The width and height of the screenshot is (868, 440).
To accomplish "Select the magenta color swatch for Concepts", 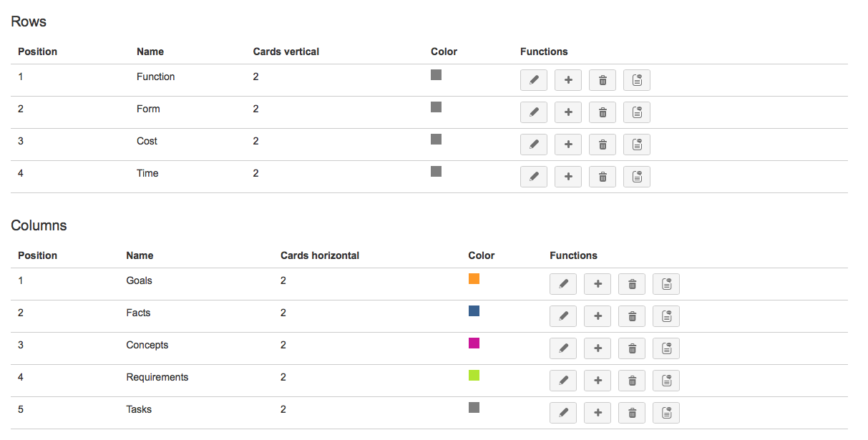I will (474, 343).
